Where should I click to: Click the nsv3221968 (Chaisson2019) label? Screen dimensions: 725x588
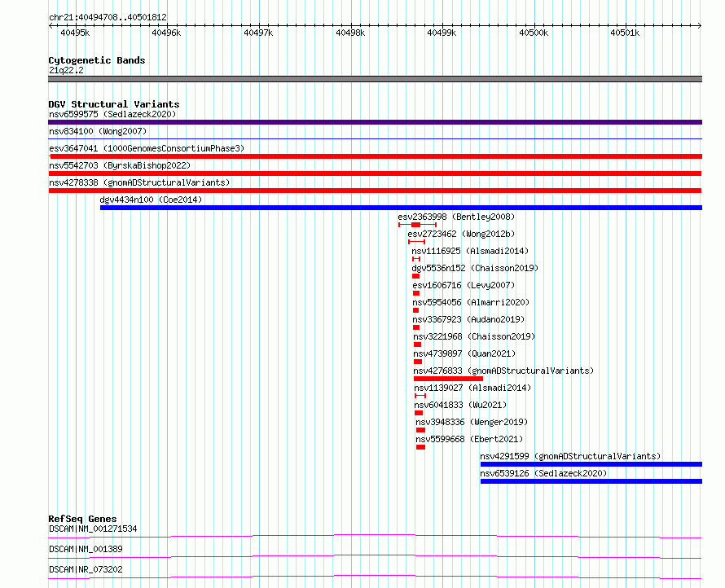coord(474,336)
